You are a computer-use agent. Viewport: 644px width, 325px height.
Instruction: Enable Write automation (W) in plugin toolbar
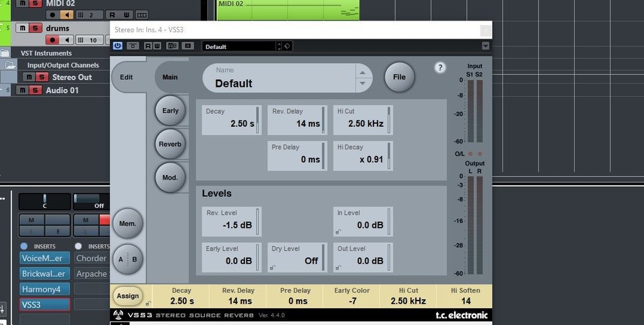156,46
